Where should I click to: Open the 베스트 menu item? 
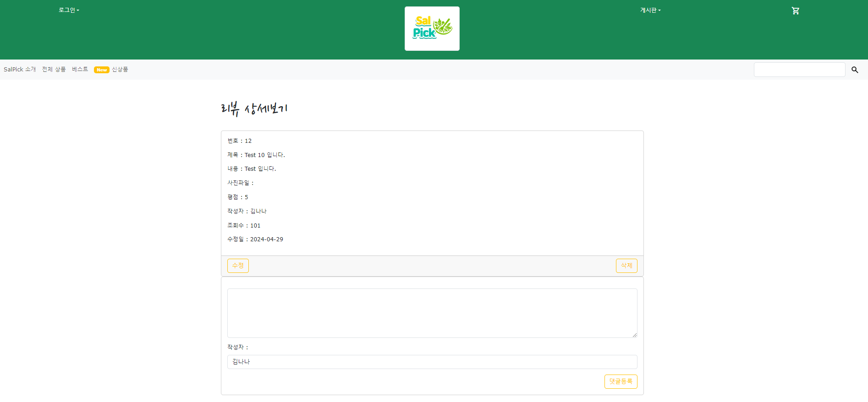pos(80,69)
